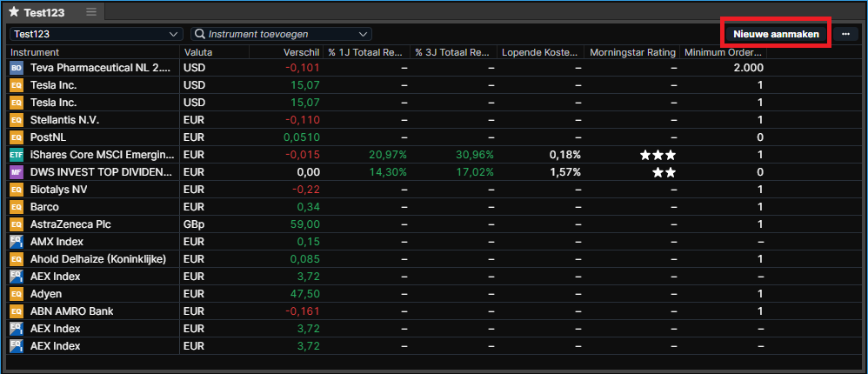Click the 0,34 Verschil value
This screenshot has height=374, width=868.
tap(309, 207)
